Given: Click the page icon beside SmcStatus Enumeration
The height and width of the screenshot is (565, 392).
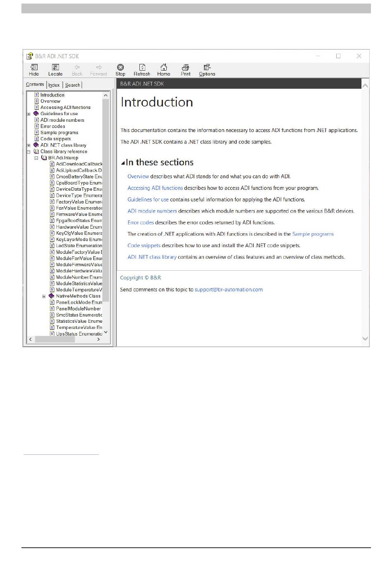Looking at the screenshot, I should (x=52, y=315).
